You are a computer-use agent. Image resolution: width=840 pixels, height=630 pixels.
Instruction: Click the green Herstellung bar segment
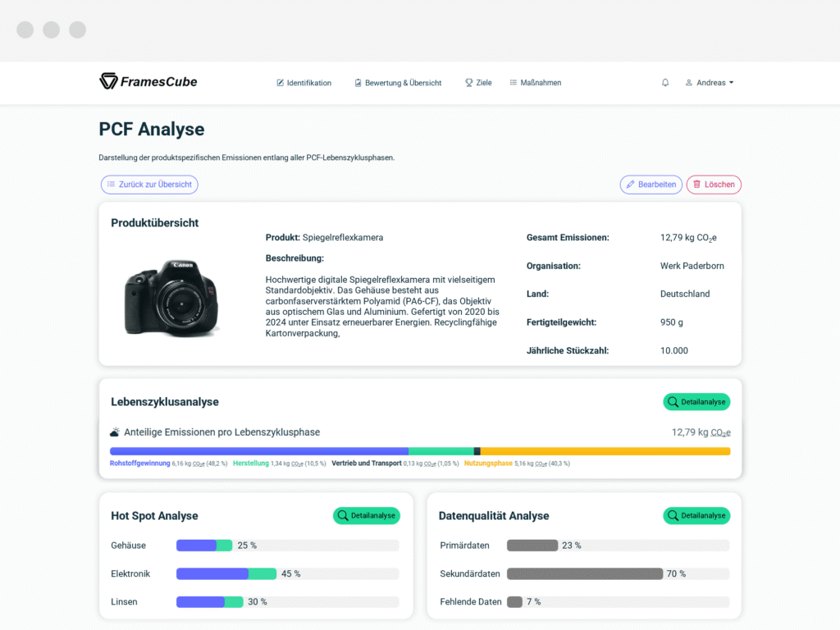(x=441, y=451)
